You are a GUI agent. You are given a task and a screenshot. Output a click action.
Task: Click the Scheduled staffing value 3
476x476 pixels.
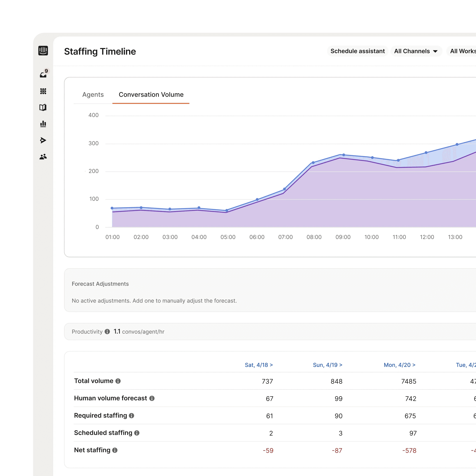(341, 433)
